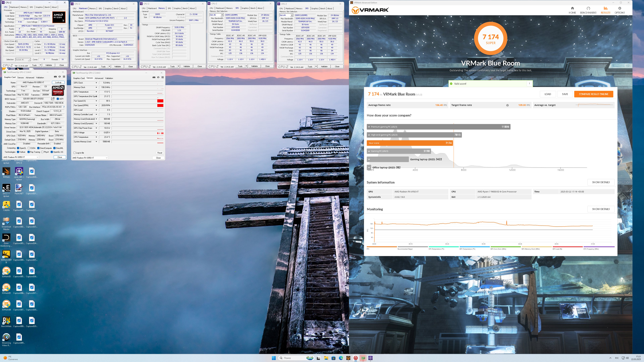644x362 pixels.
Task: Open Download Master desktop shortcut
Action: (x=6, y=224)
